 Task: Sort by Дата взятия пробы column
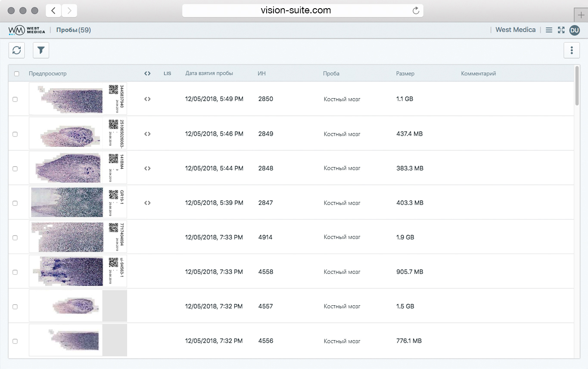(x=209, y=74)
